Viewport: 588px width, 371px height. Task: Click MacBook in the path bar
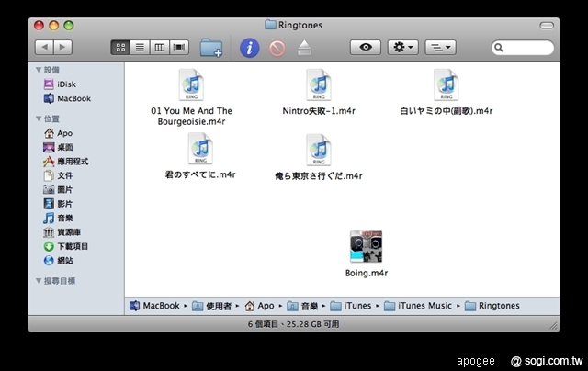pyautogui.click(x=154, y=306)
